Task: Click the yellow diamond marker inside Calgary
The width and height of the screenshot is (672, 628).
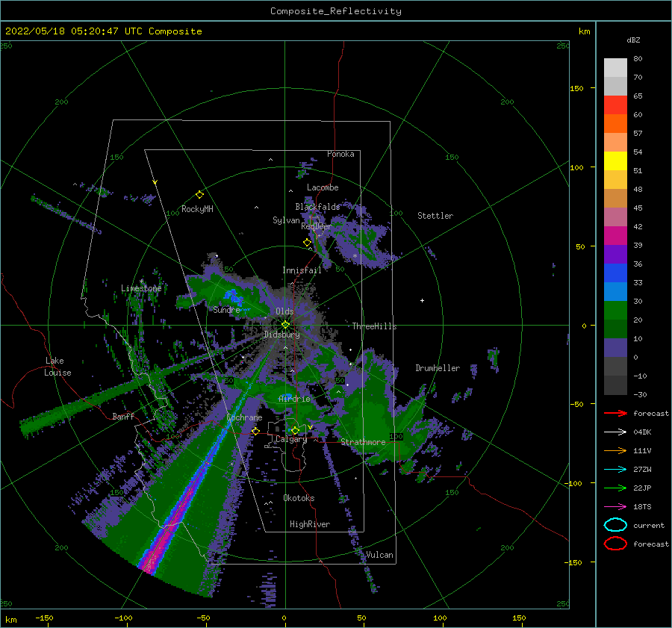Action: click(295, 430)
